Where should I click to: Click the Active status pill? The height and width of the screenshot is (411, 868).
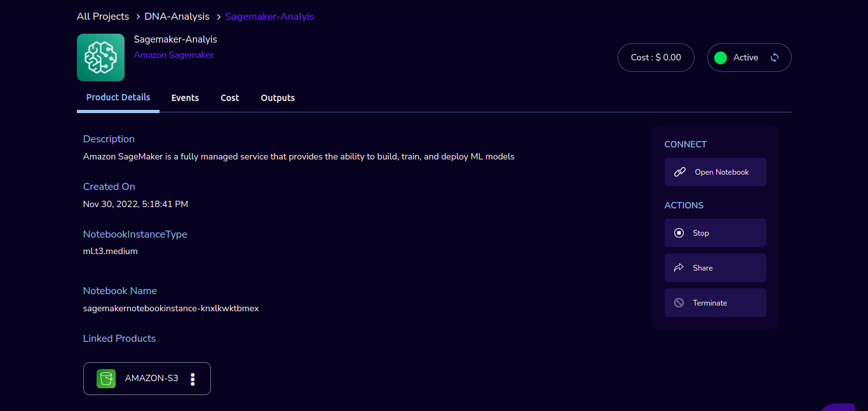coord(749,57)
